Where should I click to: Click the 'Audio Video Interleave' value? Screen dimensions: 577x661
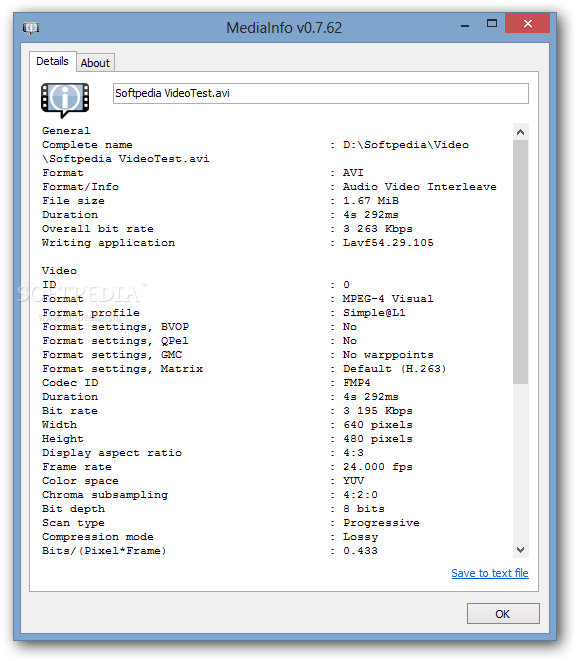click(419, 187)
